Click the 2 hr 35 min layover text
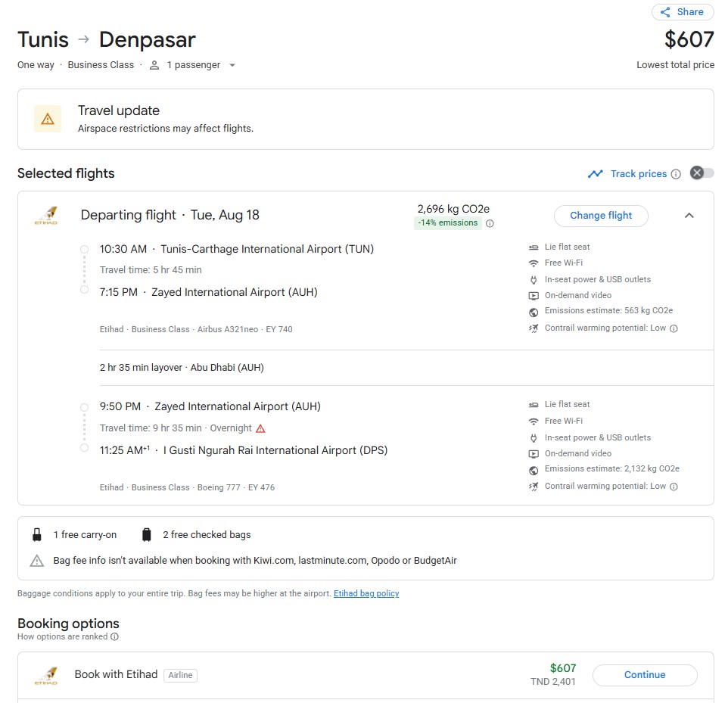Viewport: 728px width, 703px height. coord(182,367)
